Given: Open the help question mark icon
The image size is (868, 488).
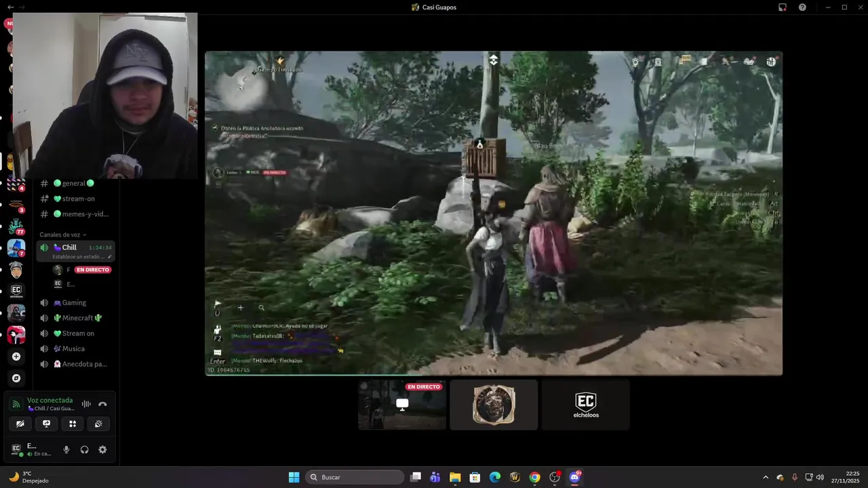Looking at the screenshot, I should 802,7.
